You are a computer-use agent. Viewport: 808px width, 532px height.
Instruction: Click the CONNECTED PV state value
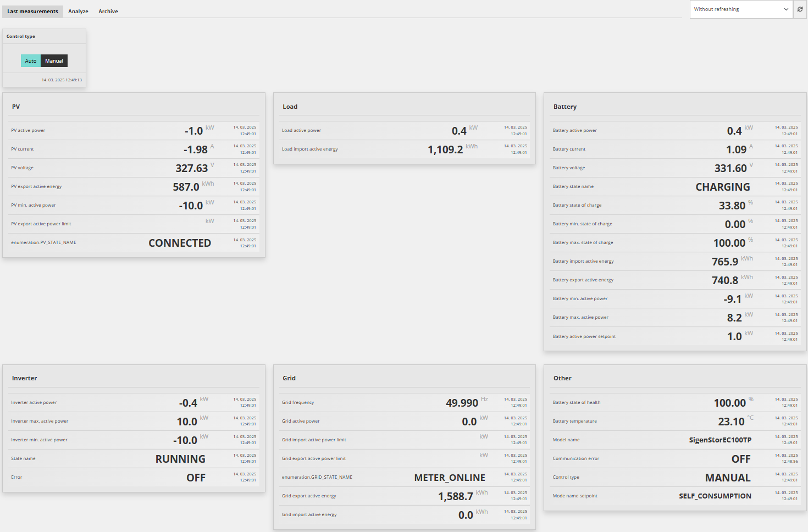pyautogui.click(x=180, y=243)
